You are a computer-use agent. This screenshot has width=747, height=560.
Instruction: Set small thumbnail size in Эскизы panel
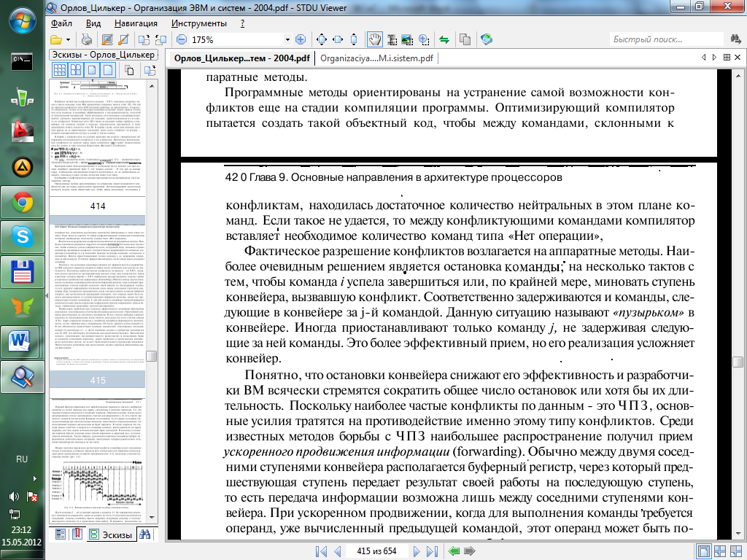click(x=76, y=71)
